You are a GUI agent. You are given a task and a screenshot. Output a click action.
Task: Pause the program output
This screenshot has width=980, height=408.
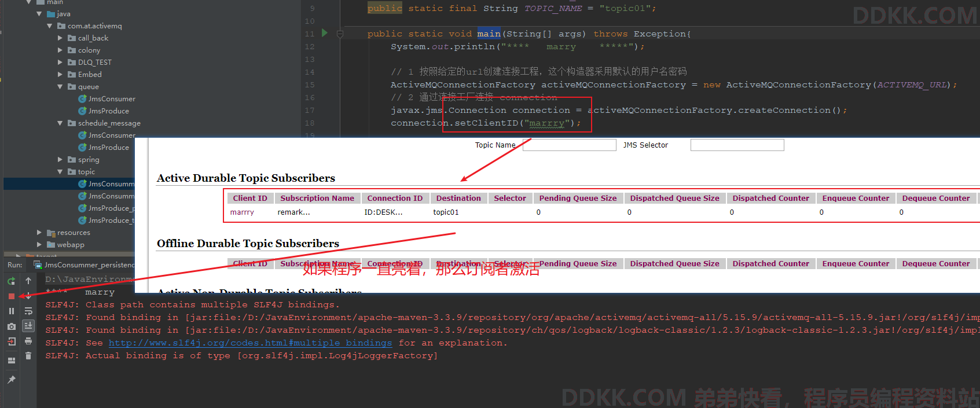11,311
